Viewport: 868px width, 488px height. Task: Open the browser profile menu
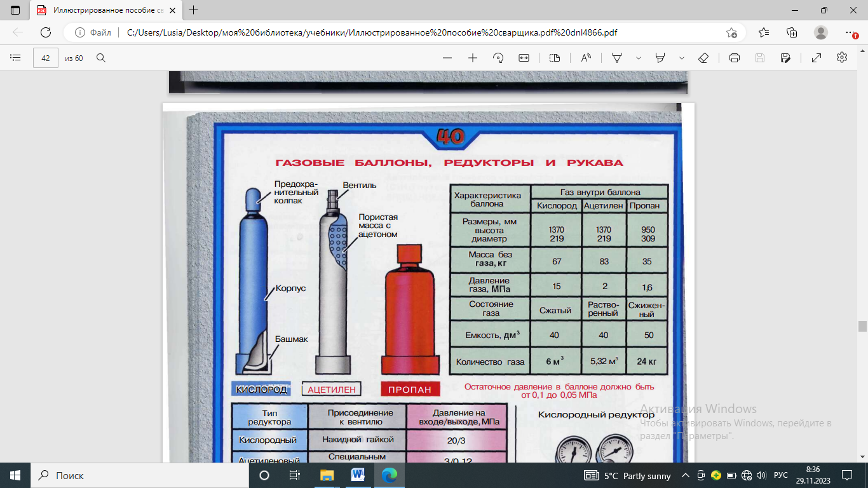[x=821, y=32]
